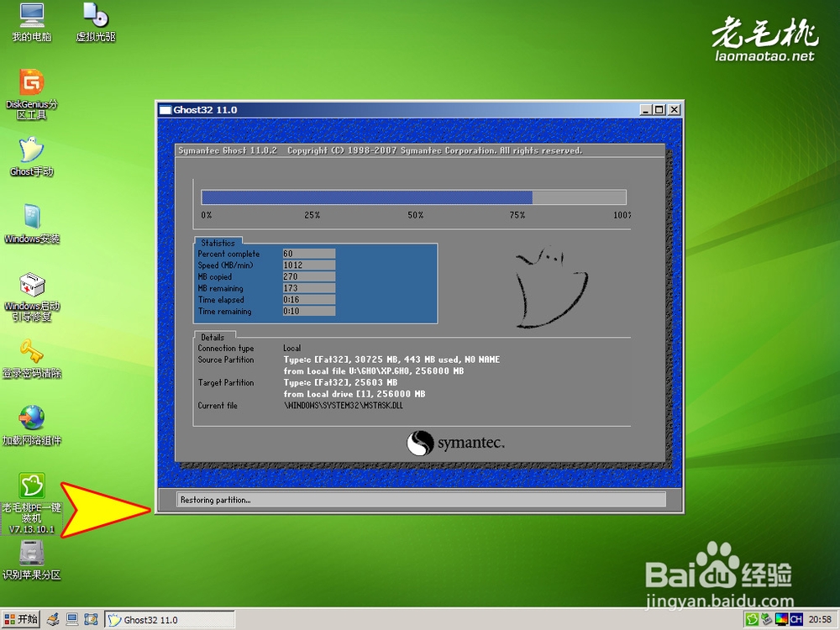Click the network tray icon
Viewport: 840px width, 630px height.
tap(767, 620)
